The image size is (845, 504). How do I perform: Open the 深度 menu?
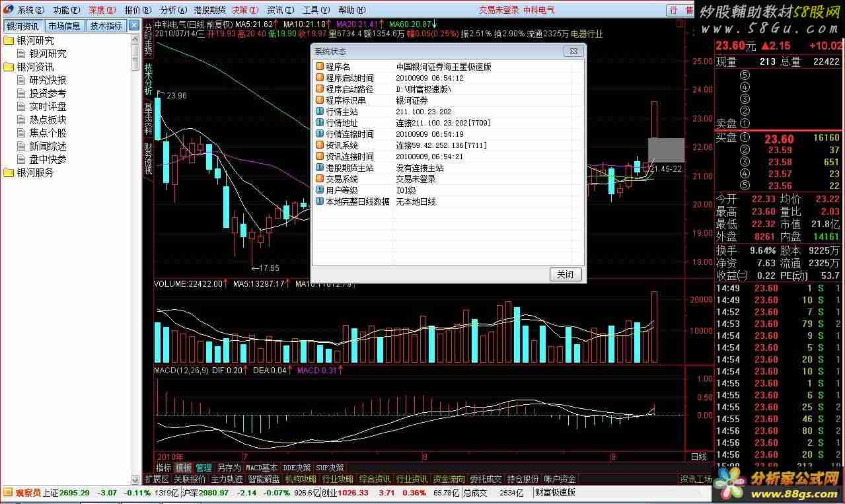[102, 10]
